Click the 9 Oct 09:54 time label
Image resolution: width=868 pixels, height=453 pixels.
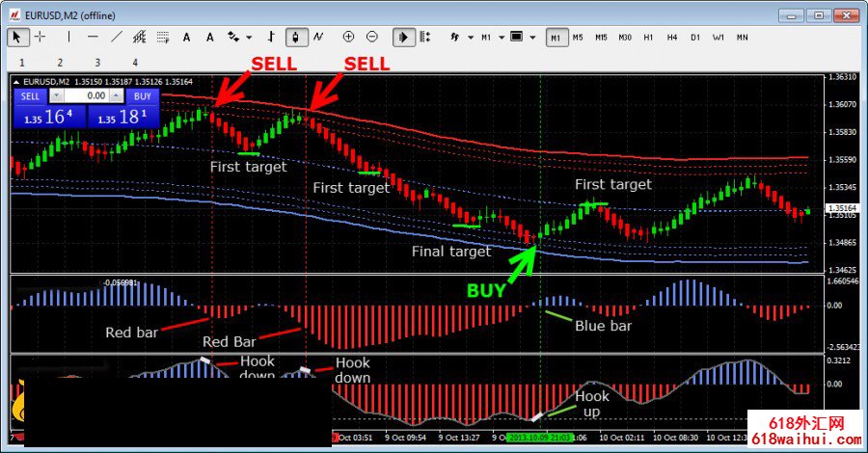coord(406,438)
